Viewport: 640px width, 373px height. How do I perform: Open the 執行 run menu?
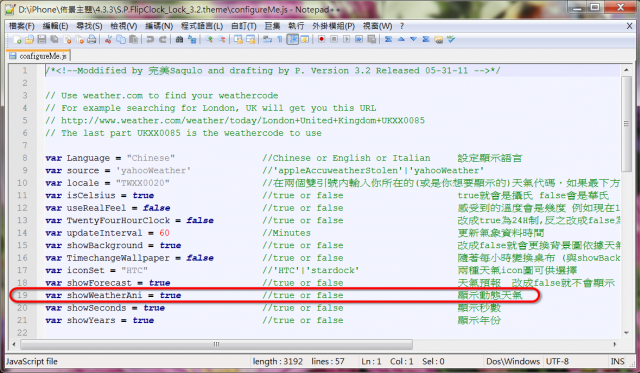point(296,26)
